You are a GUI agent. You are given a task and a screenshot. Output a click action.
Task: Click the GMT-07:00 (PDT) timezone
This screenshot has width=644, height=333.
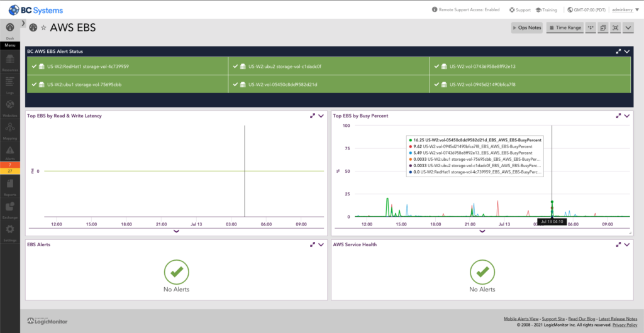click(x=588, y=9)
